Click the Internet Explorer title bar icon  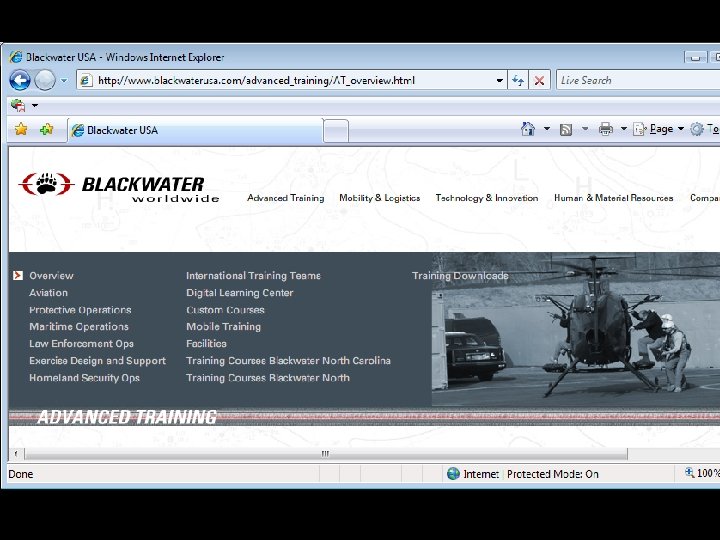pos(16,57)
